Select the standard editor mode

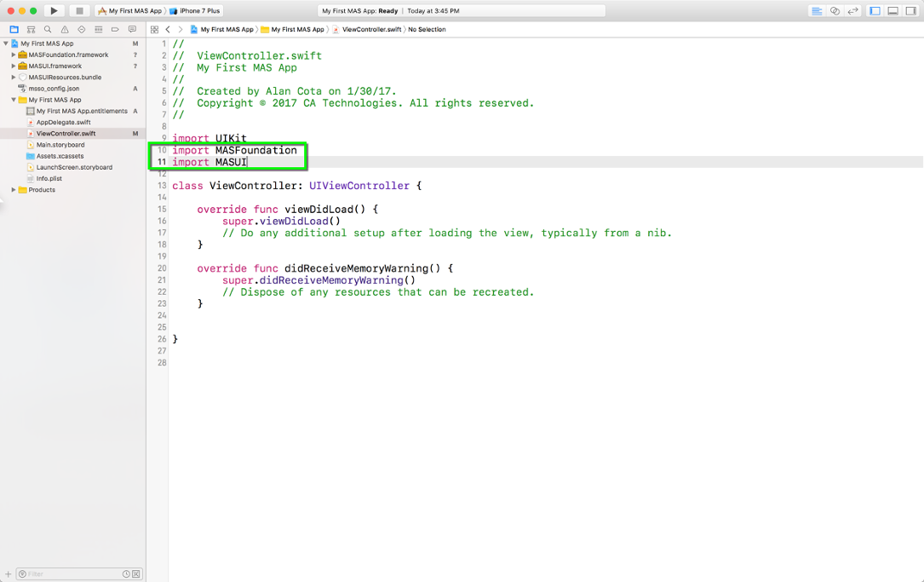click(817, 10)
